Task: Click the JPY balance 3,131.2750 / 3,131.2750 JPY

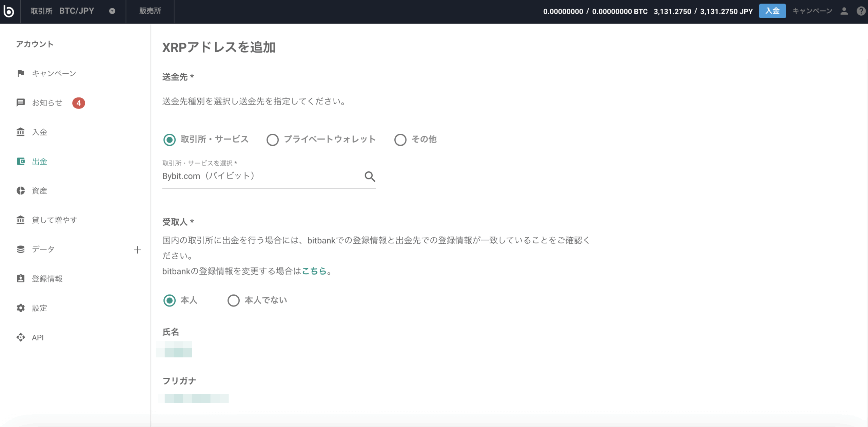Action: 703,11
